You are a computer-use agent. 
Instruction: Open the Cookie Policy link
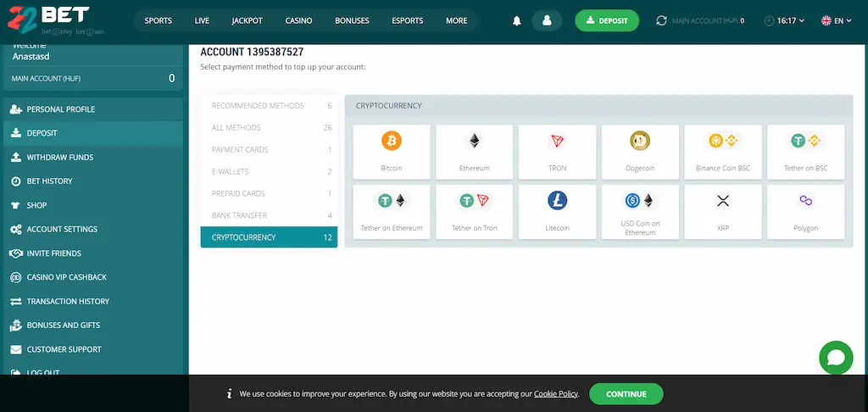click(556, 394)
